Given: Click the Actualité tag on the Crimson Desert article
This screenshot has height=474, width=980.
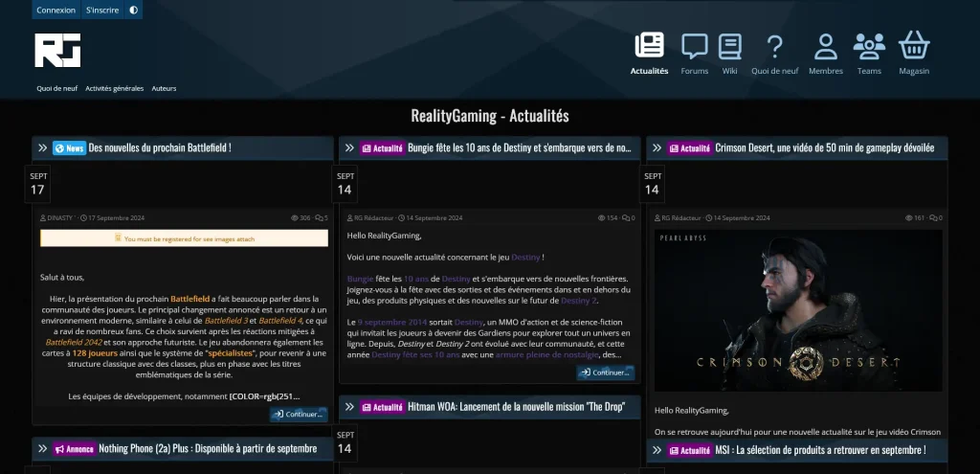Looking at the screenshot, I should [x=689, y=148].
